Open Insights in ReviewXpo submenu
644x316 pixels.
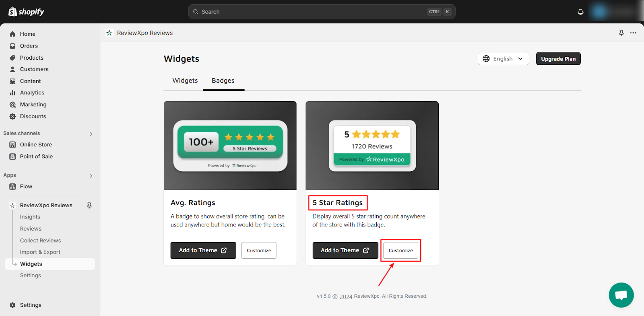coord(30,217)
